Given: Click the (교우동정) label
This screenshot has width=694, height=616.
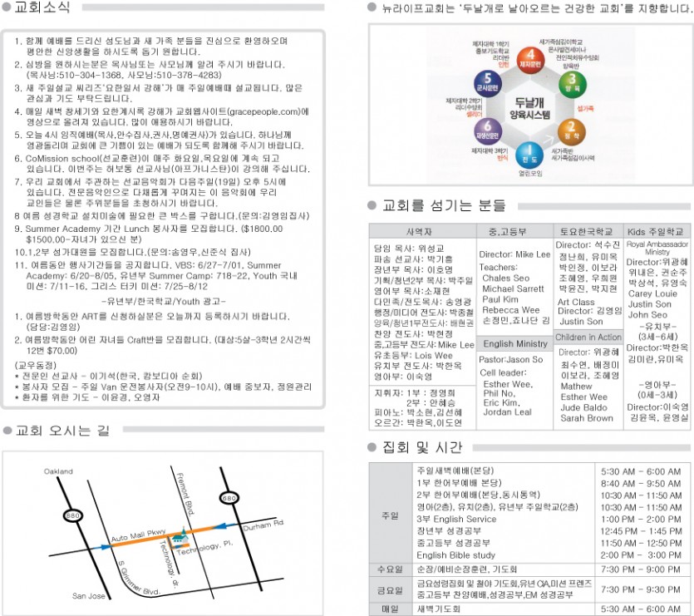Looking at the screenshot, I should point(36,365).
